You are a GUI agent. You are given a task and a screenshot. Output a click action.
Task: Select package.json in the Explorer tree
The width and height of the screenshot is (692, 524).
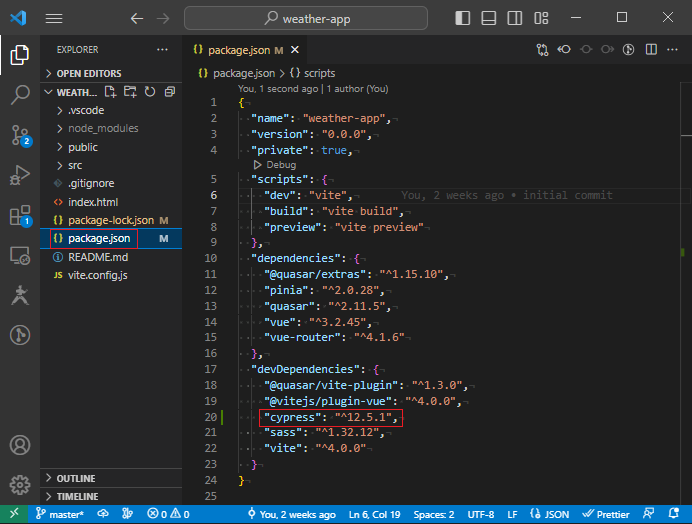tap(111, 238)
